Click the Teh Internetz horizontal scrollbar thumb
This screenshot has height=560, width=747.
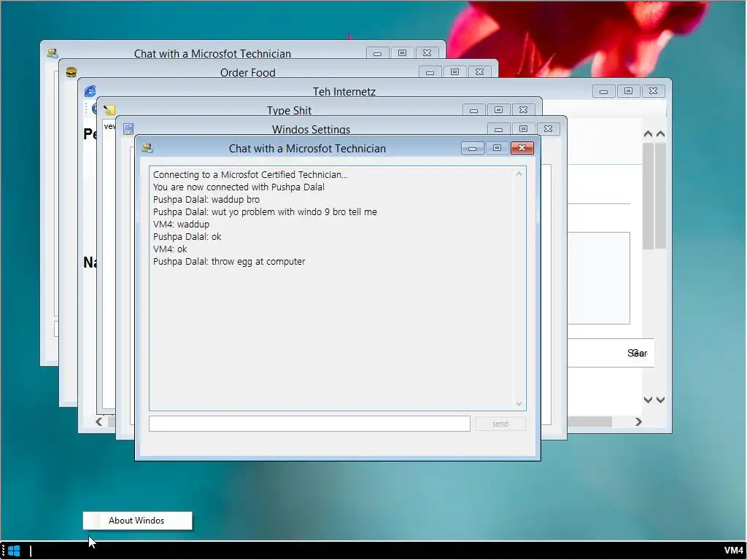click(x=589, y=422)
